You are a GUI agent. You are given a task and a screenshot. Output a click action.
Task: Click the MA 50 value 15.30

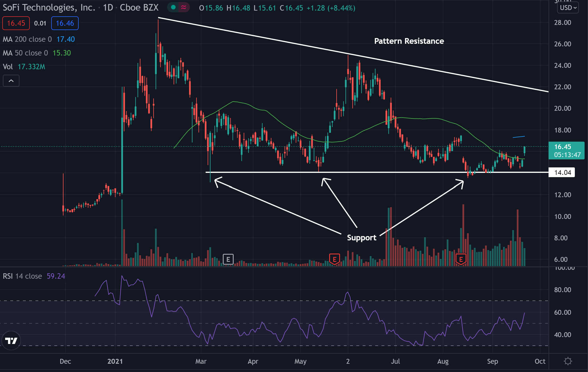point(61,53)
